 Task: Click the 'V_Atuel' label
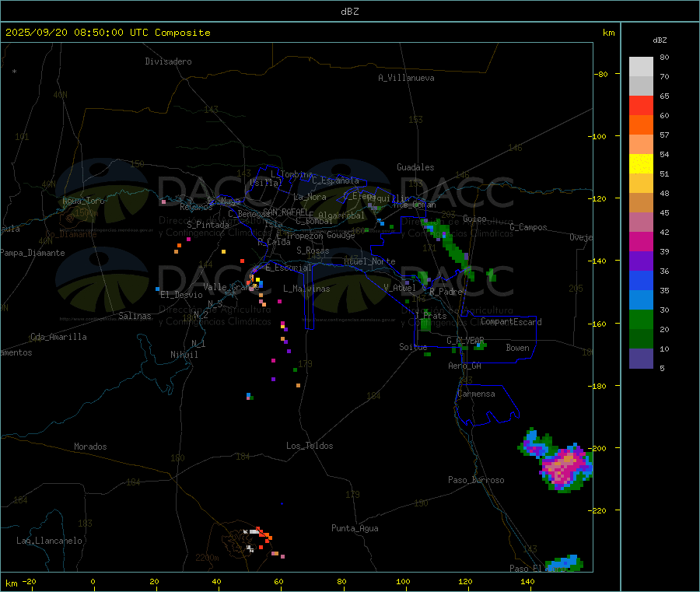pos(400,288)
